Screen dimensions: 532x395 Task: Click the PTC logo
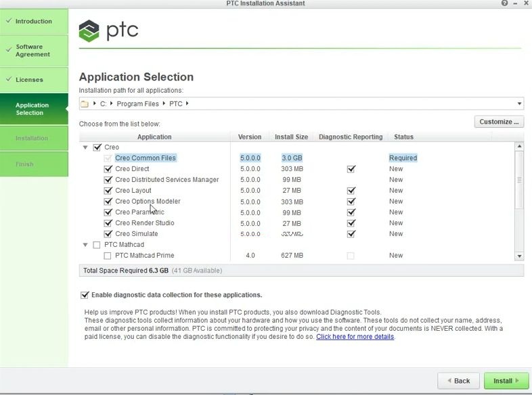pos(108,30)
